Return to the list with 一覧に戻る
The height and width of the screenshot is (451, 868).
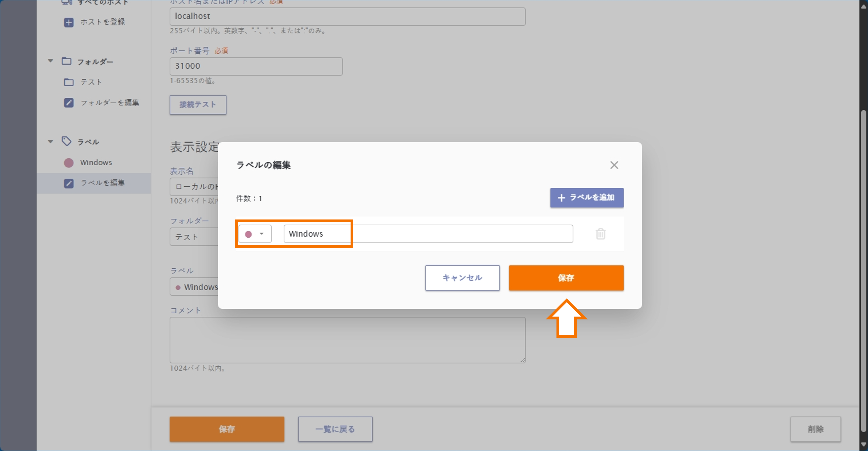[335, 429]
